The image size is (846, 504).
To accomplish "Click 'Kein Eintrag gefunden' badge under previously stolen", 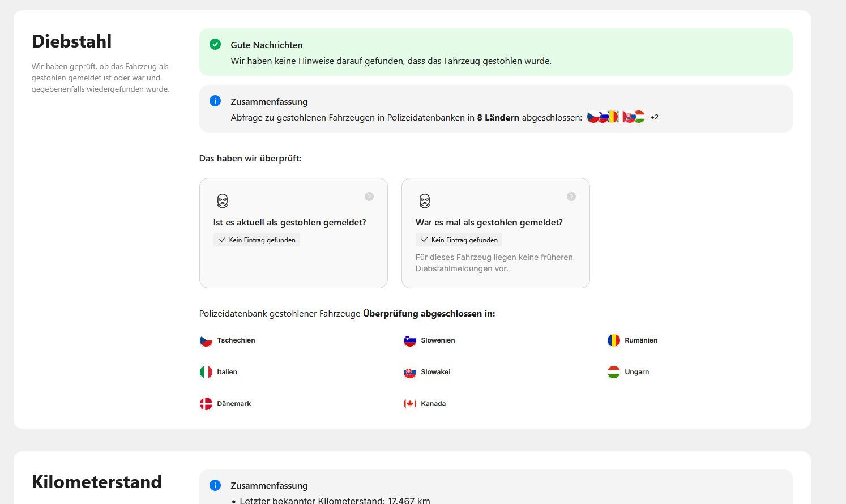I will click(x=459, y=240).
